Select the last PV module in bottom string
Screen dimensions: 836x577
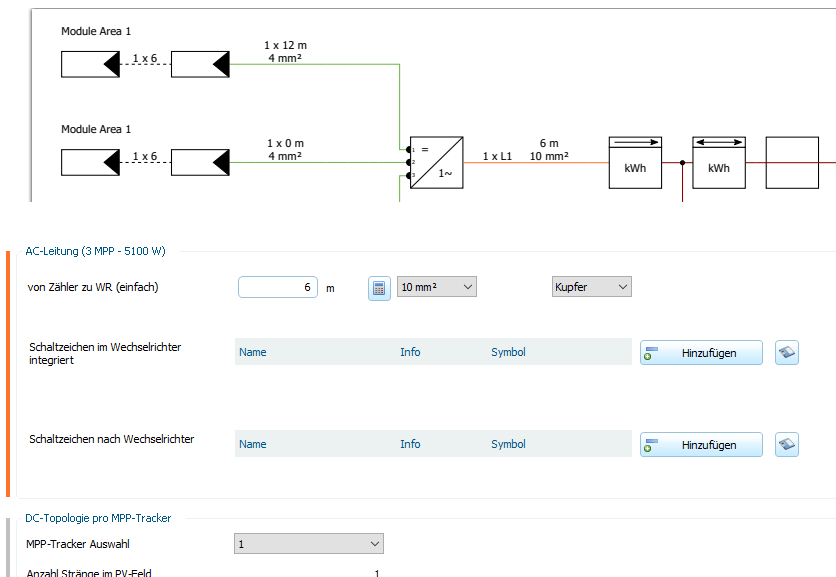click(x=200, y=162)
